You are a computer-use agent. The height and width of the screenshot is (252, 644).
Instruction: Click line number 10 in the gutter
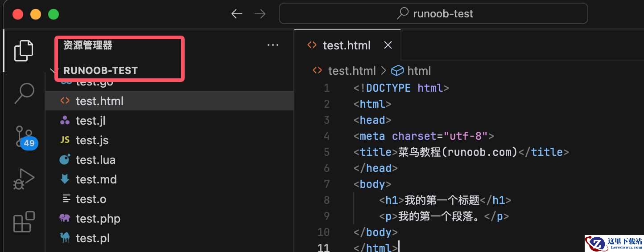(323, 232)
